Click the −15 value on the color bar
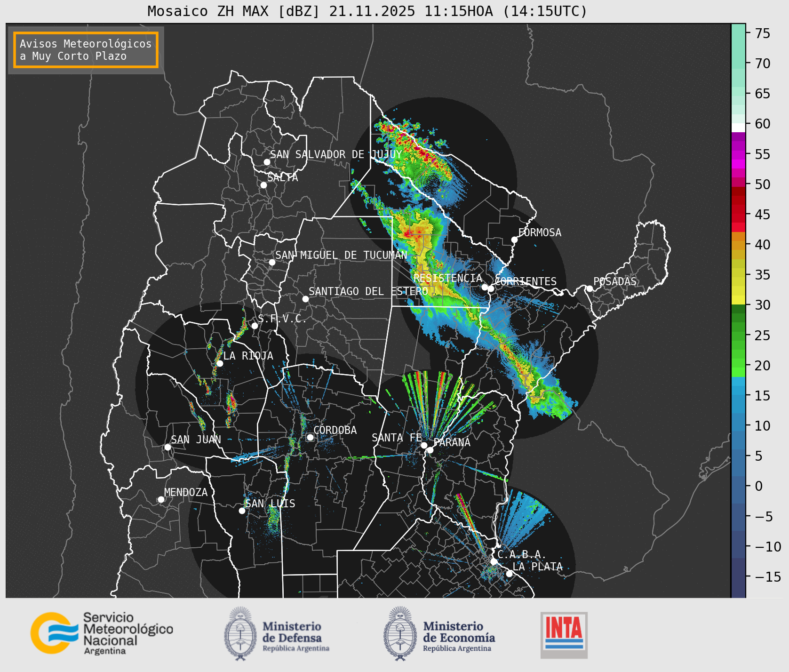Screen dimensions: 789x672 coord(768,576)
